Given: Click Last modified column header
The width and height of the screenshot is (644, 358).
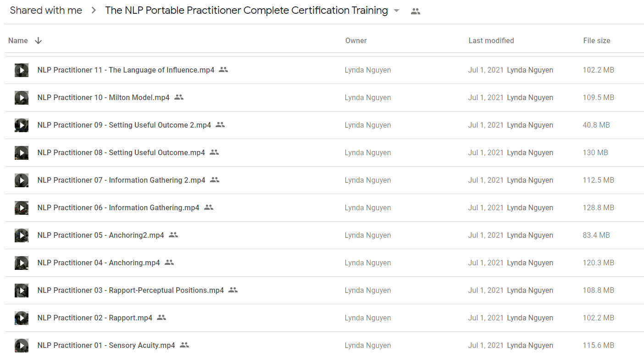Looking at the screenshot, I should coord(491,40).
